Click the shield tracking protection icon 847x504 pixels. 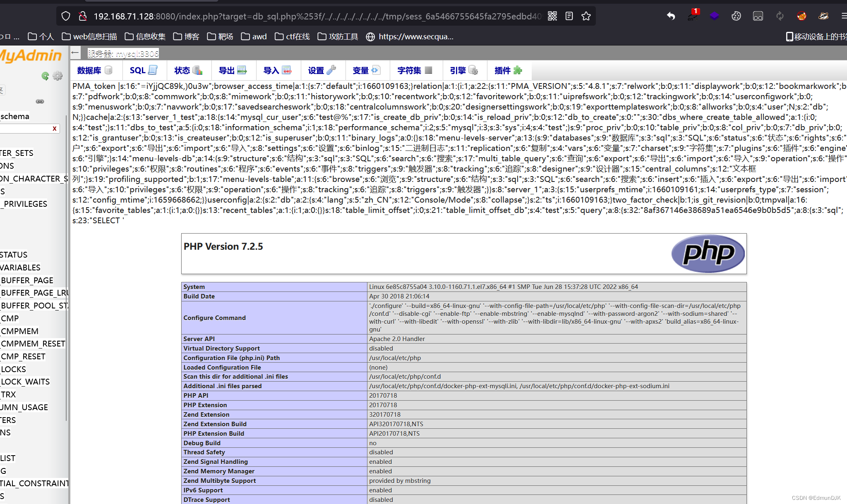(x=66, y=16)
